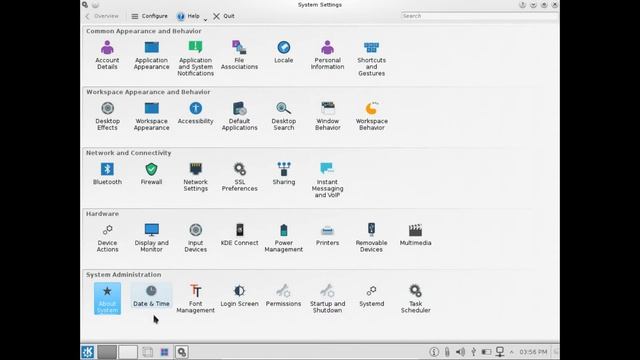Open the volume tray icon

point(460,352)
